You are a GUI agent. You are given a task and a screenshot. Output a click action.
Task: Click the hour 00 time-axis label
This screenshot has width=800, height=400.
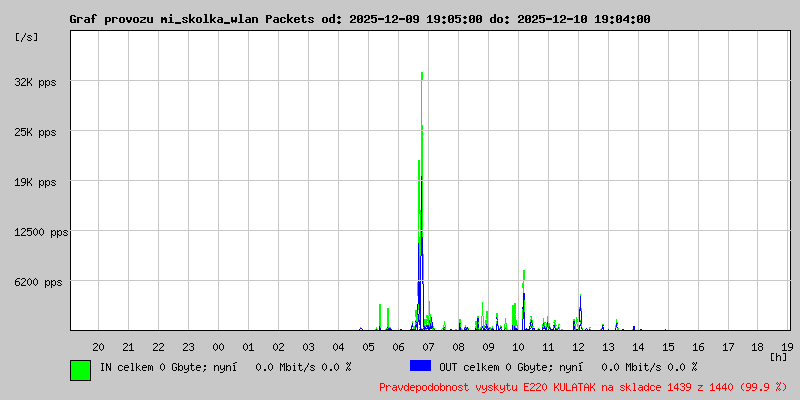218,347
